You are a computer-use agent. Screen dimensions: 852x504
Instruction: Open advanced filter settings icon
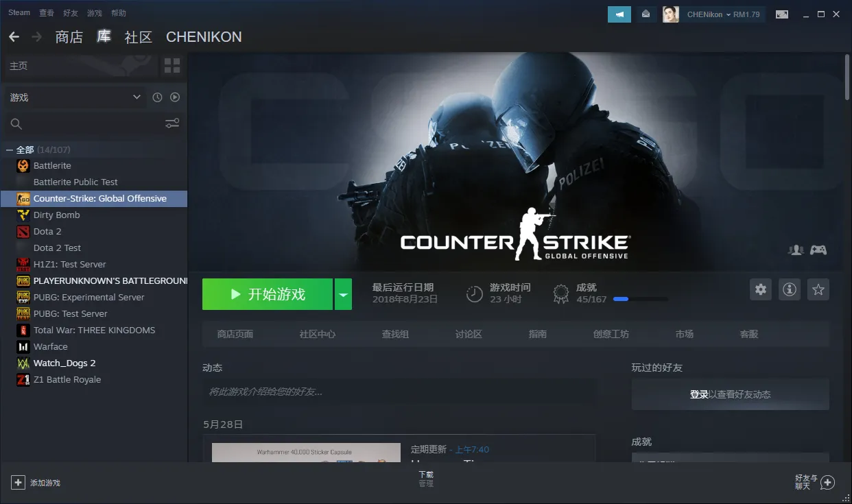tap(172, 123)
